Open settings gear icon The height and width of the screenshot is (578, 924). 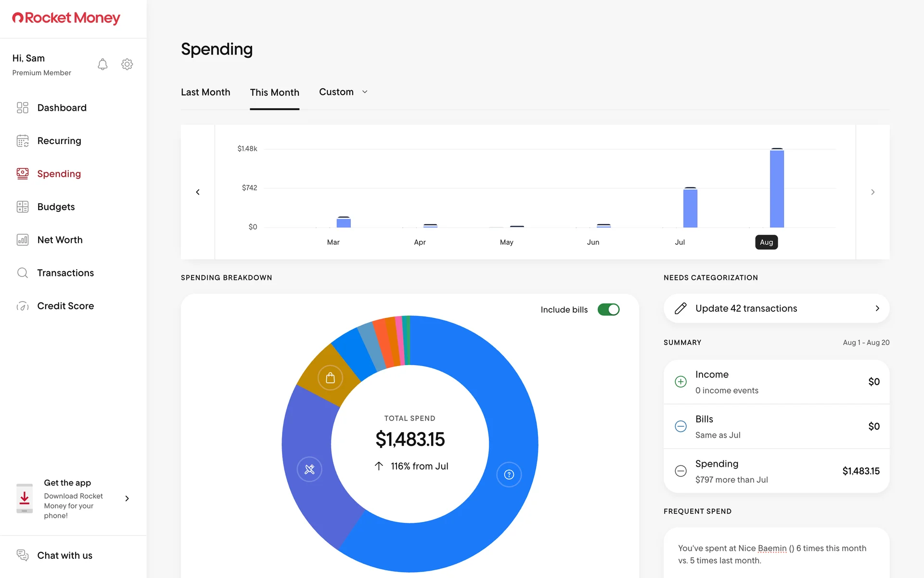(x=127, y=64)
